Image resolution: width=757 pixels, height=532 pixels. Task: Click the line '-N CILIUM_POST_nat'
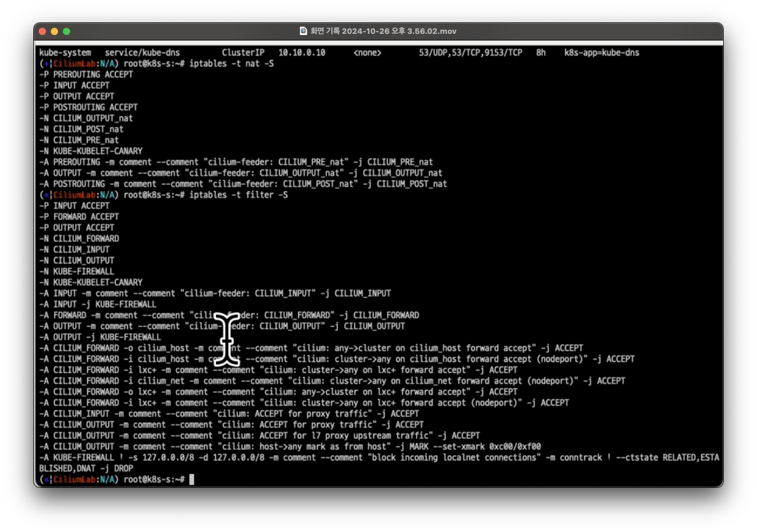[81, 129]
